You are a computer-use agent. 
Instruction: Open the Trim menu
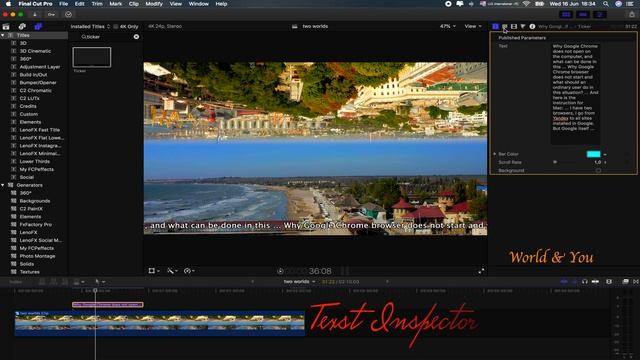point(97,4)
